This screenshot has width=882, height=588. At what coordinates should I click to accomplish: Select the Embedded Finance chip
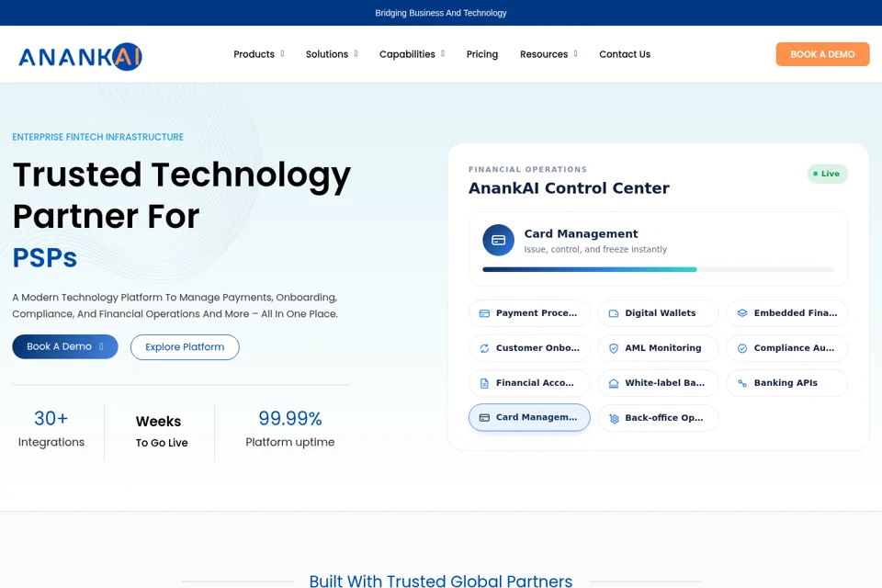pyautogui.click(x=787, y=313)
